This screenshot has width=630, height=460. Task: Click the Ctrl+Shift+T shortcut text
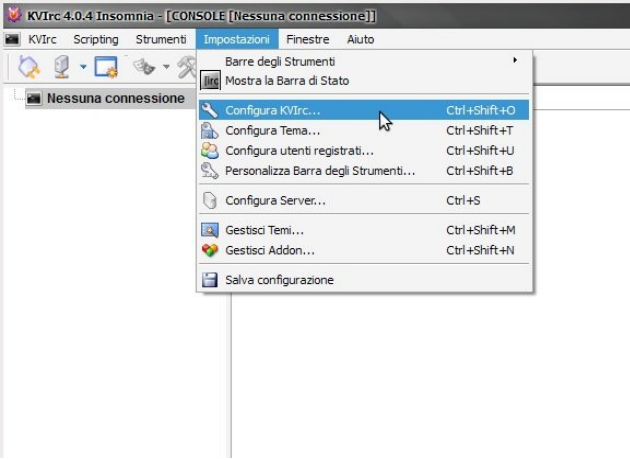tap(480, 131)
